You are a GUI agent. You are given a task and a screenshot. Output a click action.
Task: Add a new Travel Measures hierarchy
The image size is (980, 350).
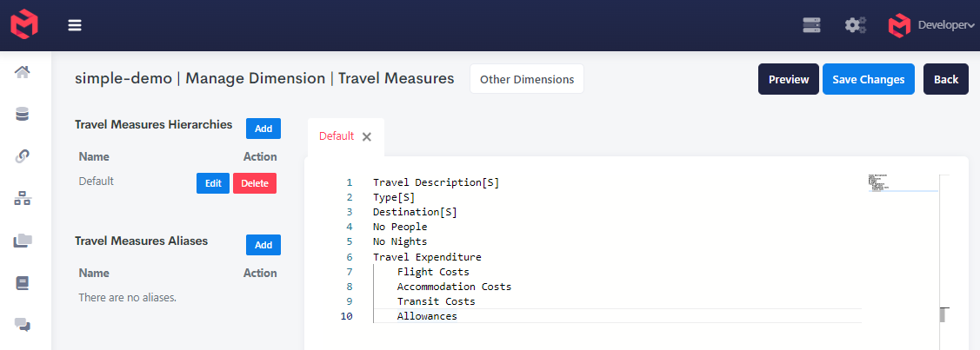pos(263,129)
